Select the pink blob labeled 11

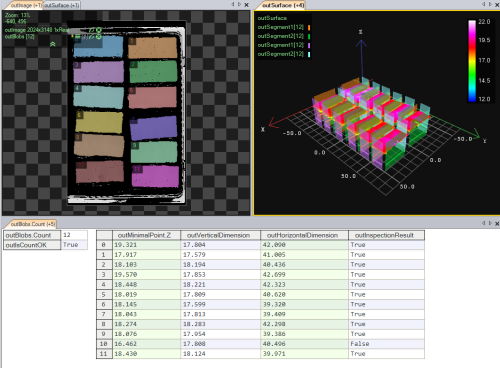(x=155, y=176)
